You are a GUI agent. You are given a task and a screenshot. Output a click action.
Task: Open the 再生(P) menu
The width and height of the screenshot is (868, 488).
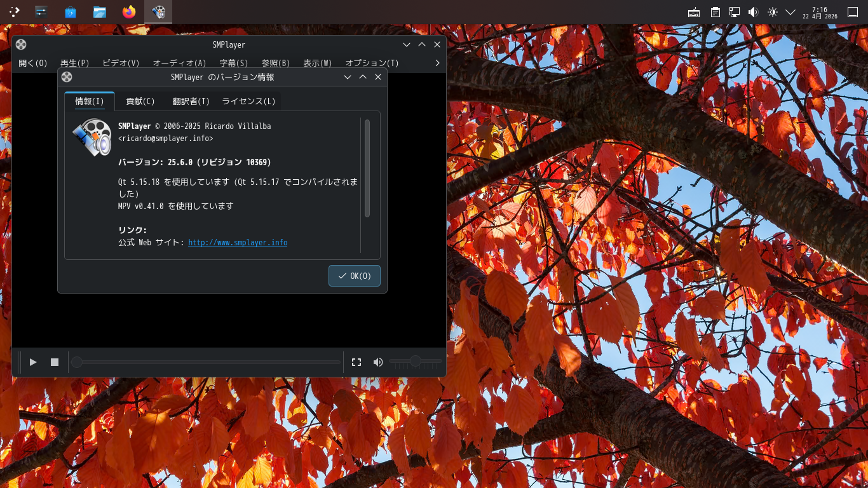74,63
